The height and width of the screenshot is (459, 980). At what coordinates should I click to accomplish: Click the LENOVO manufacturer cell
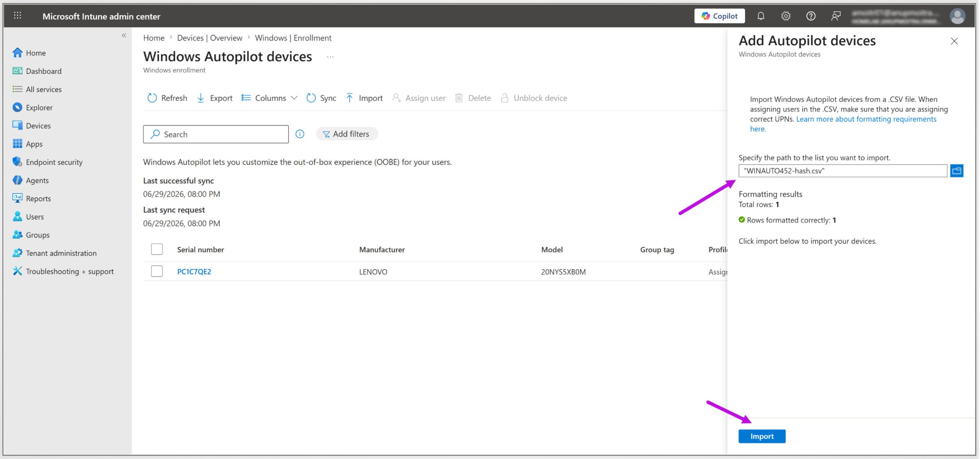(373, 272)
